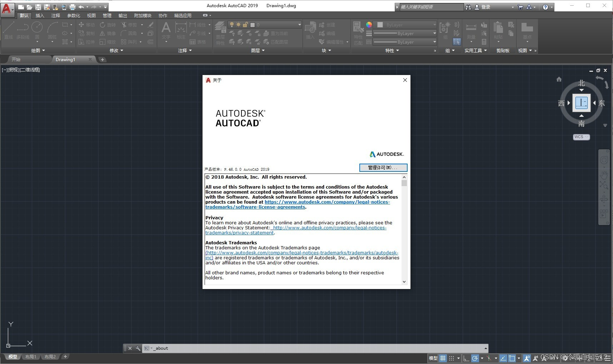This screenshot has height=364, width=613.
Task: Choose the Move (移动) tool
Action: 87,25
